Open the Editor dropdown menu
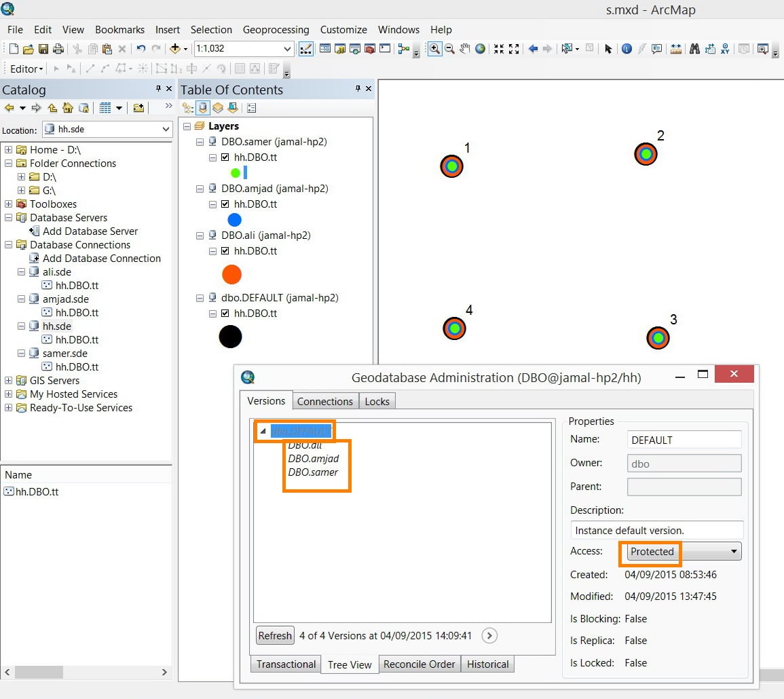The width and height of the screenshot is (784, 699). [26, 69]
